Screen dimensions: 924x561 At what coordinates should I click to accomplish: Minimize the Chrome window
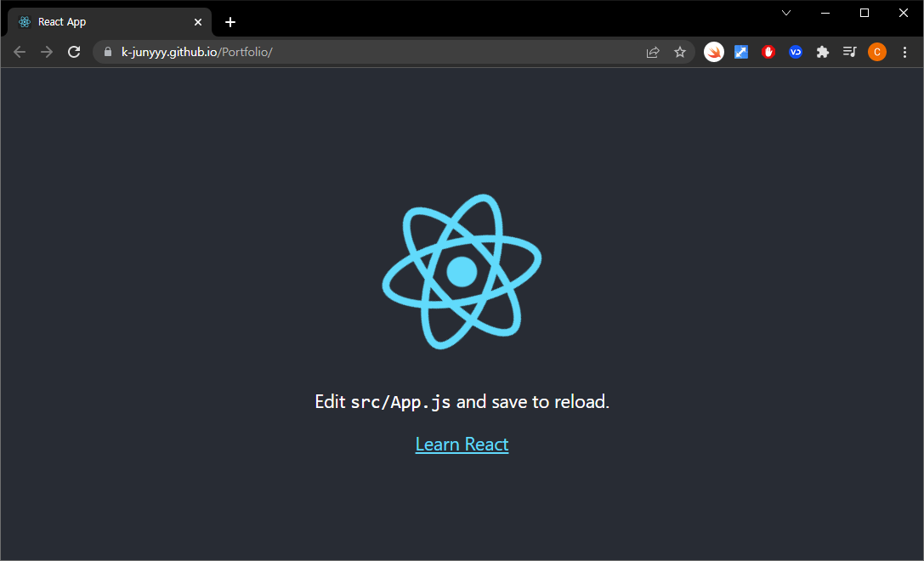825,13
